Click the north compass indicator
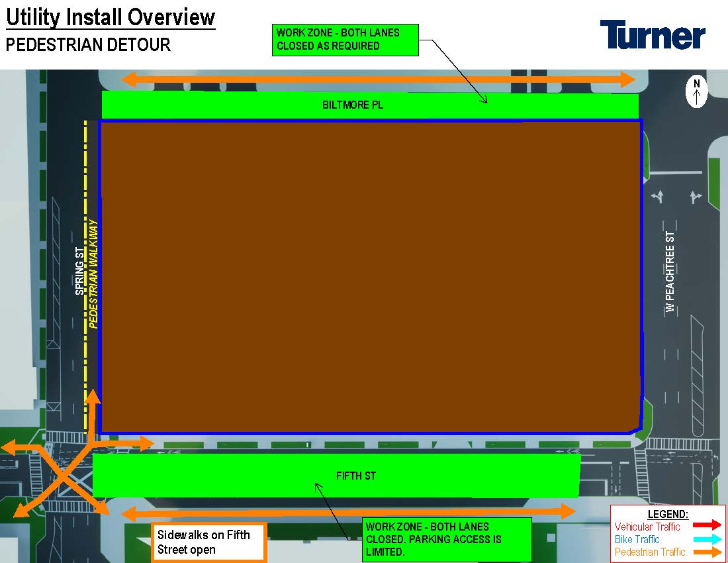 [696, 91]
